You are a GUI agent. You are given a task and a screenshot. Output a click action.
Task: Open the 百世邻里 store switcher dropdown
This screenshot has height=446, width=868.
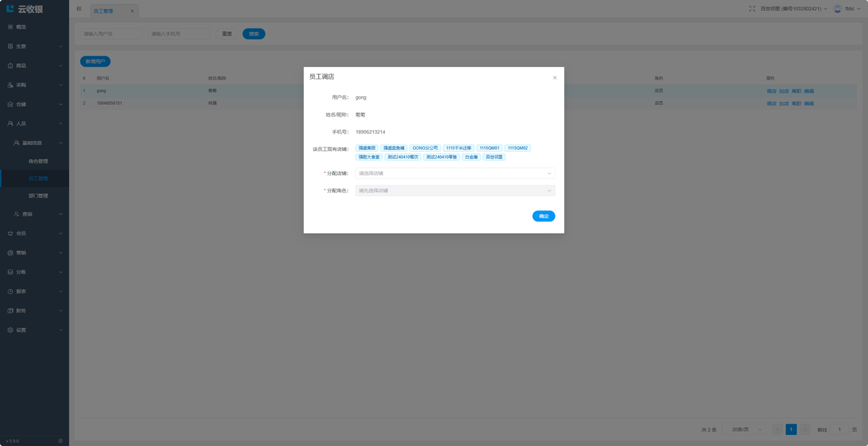(793, 9)
